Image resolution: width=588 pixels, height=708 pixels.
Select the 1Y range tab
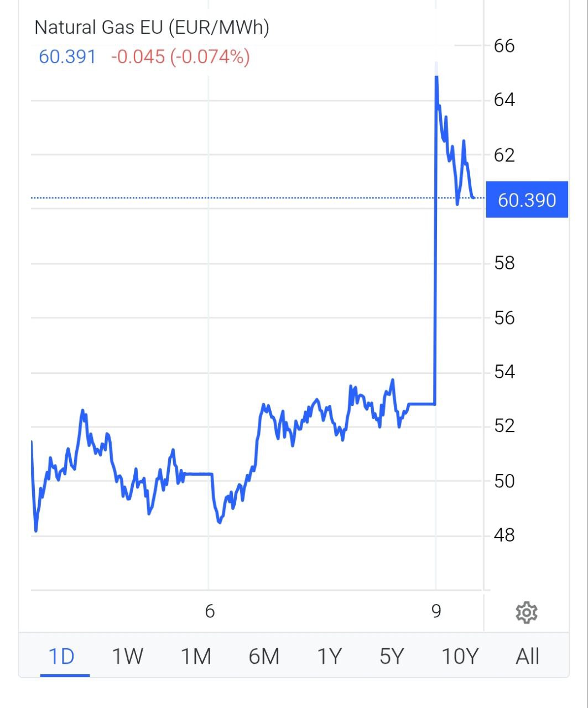coord(329,657)
